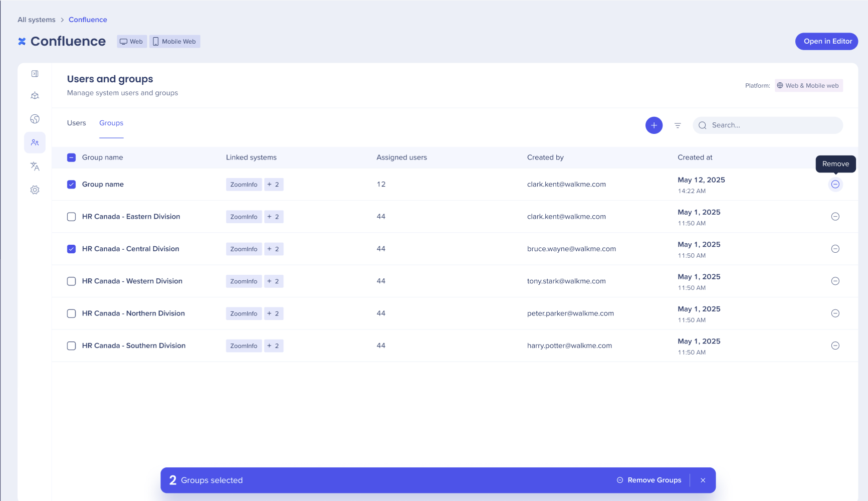Click the Open in Editor button
This screenshot has height=501, width=868.
[826, 42]
